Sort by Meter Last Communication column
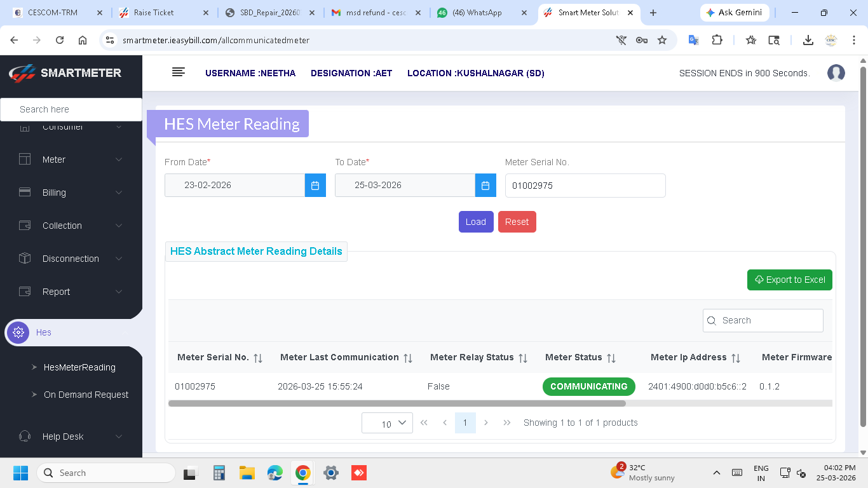This screenshot has height=488, width=868. click(x=408, y=358)
